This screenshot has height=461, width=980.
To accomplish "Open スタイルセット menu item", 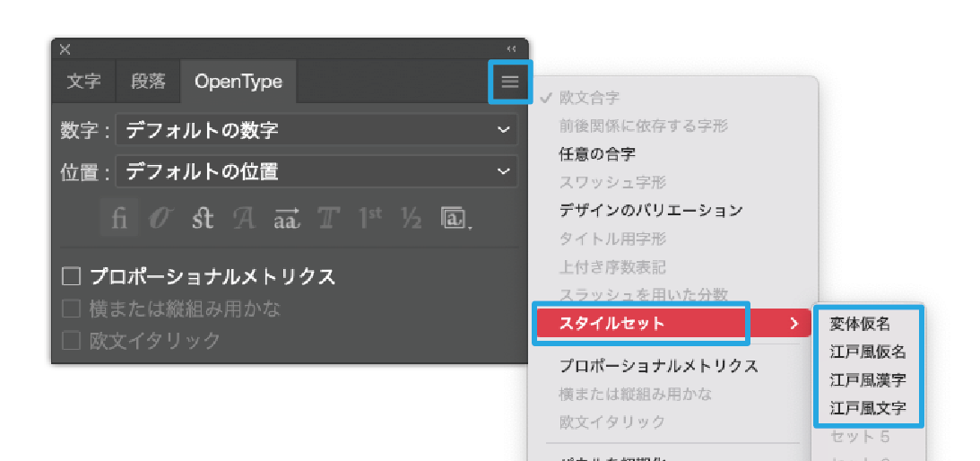I will 673,324.
